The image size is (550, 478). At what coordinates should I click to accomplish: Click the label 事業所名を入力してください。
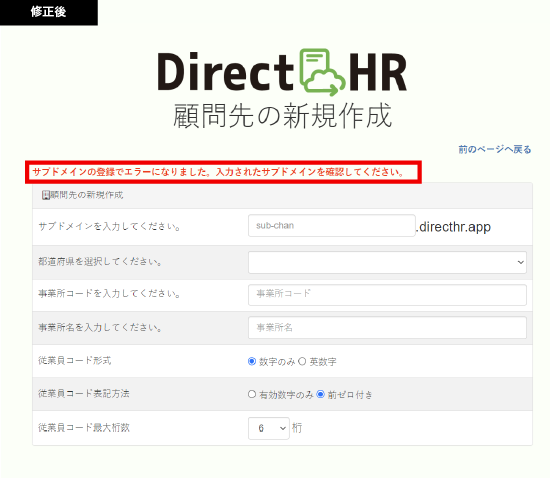100,328
